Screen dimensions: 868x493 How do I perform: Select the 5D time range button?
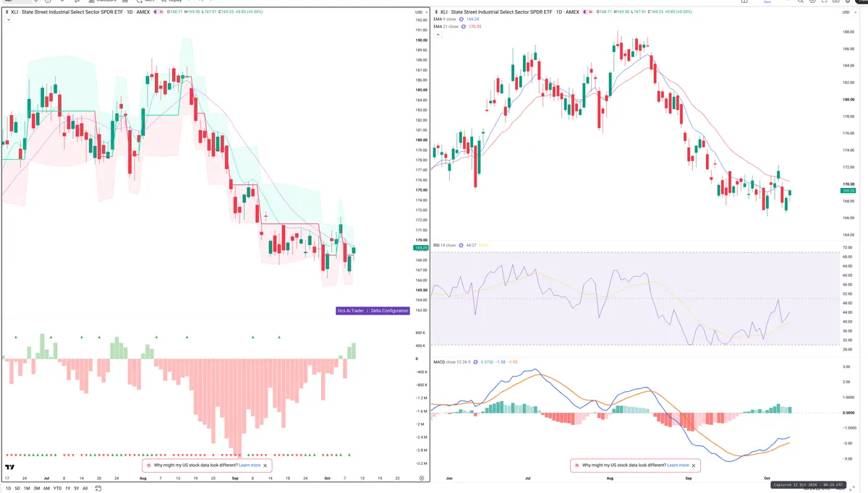17,489
